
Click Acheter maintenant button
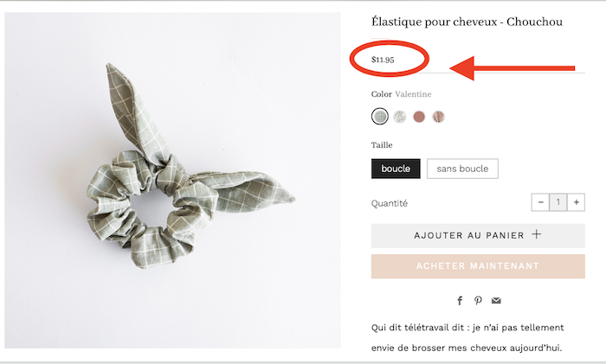(478, 266)
